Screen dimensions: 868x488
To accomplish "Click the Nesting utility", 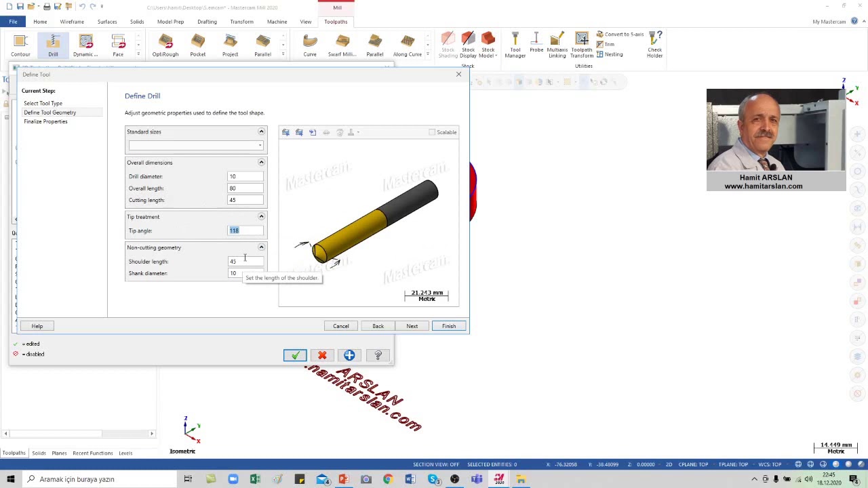I will pos(610,54).
